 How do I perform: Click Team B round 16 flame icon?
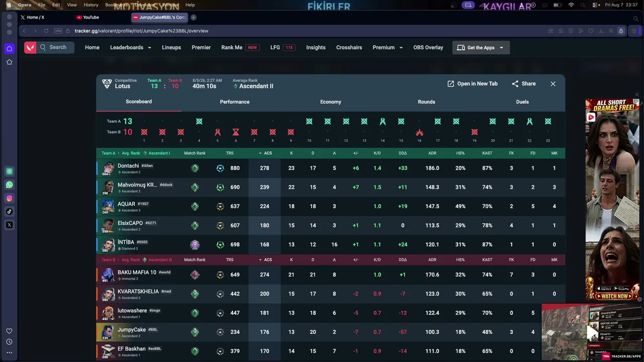[x=419, y=132]
